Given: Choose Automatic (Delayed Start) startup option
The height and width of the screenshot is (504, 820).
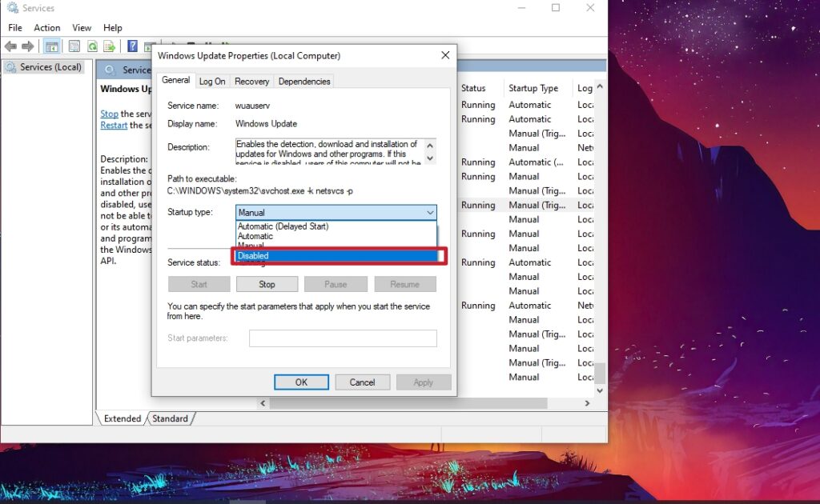Looking at the screenshot, I should (283, 226).
